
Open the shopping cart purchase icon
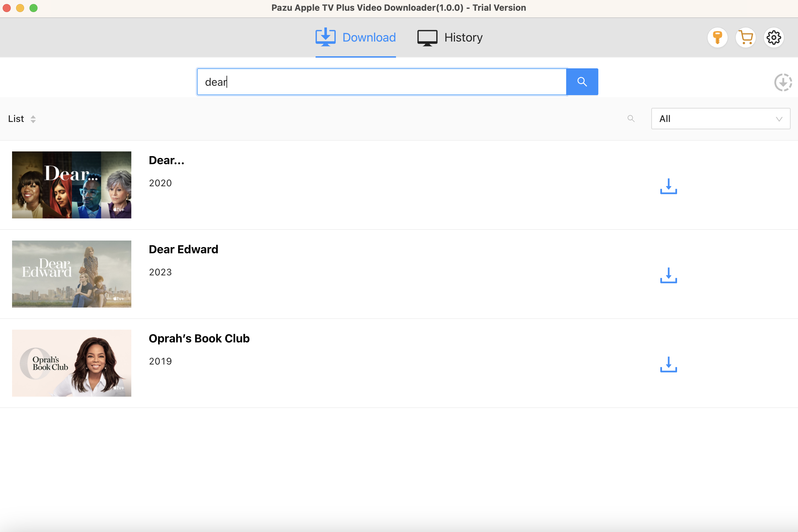point(745,37)
